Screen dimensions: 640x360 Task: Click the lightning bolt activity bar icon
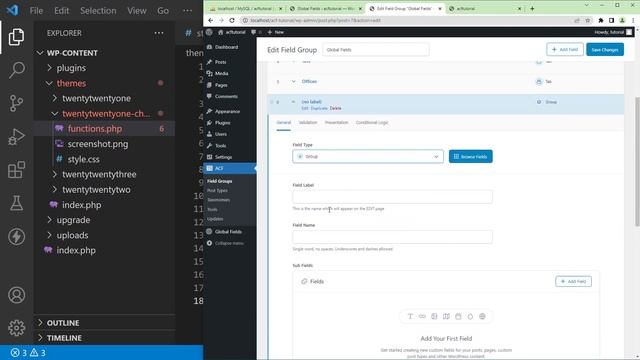click(x=16, y=236)
